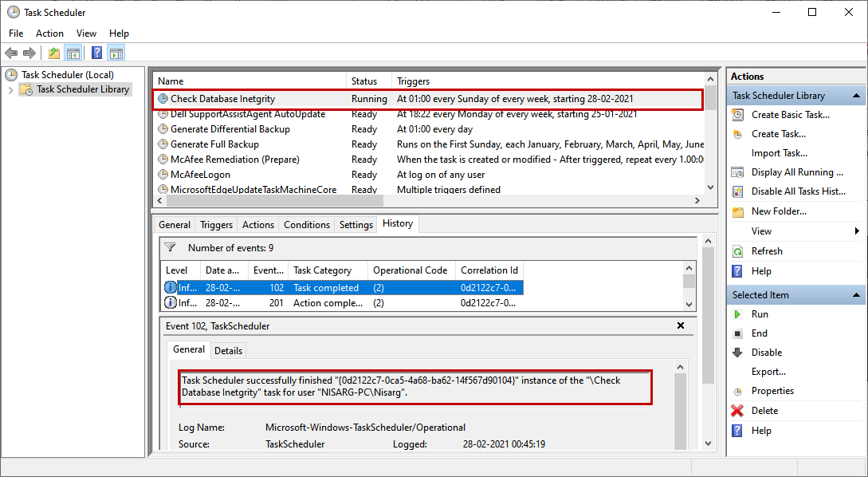Viewport: 868px width, 477px height.
Task: Sort events by Operational Code column header
Action: tap(411, 270)
